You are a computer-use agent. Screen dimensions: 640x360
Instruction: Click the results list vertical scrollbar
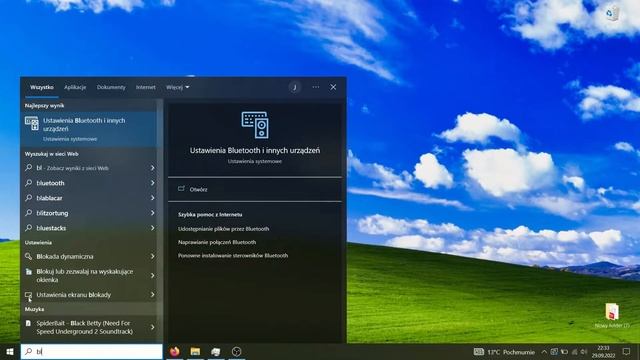pos(160,220)
